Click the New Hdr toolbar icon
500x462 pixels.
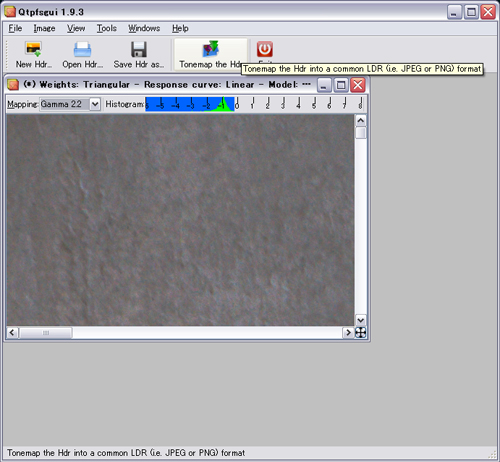coord(33,49)
